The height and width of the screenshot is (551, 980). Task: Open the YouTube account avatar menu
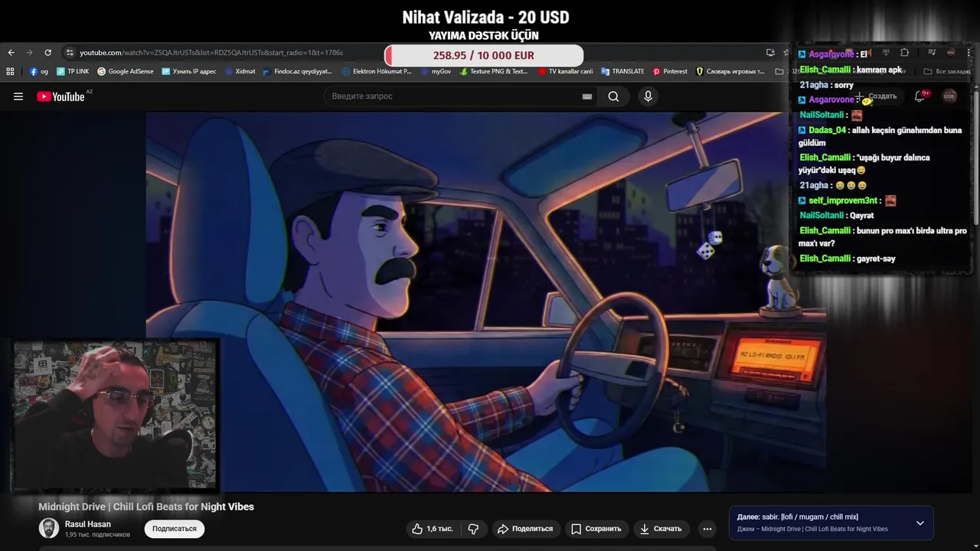pos(949,96)
